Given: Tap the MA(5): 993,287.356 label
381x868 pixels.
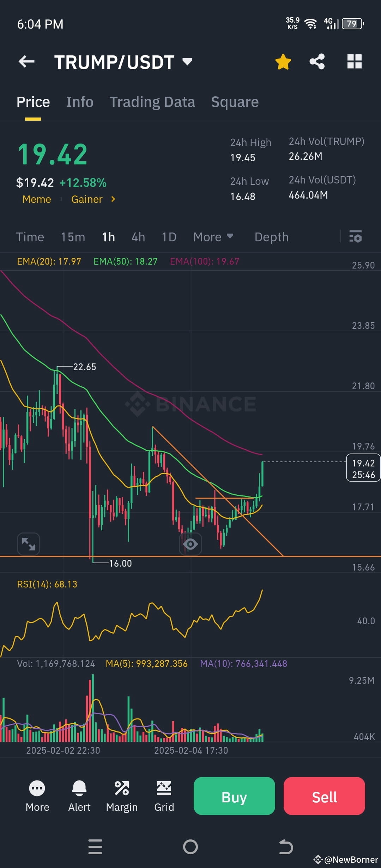Looking at the screenshot, I should coord(147,664).
